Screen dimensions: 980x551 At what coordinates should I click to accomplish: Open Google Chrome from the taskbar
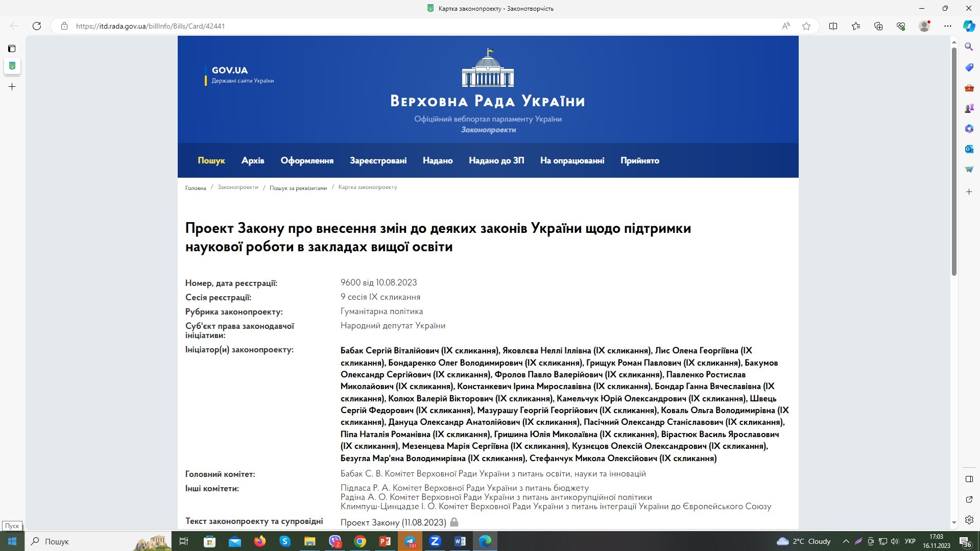pos(360,541)
